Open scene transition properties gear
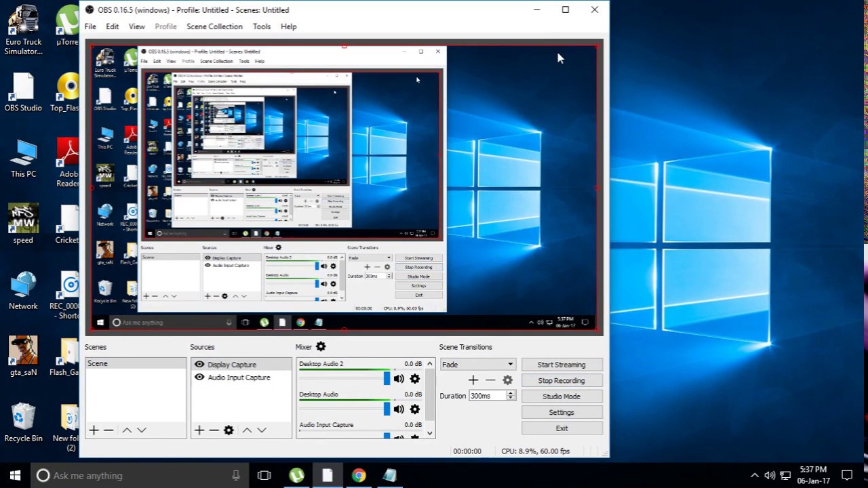The height and width of the screenshot is (488, 868). [x=507, y=380]
